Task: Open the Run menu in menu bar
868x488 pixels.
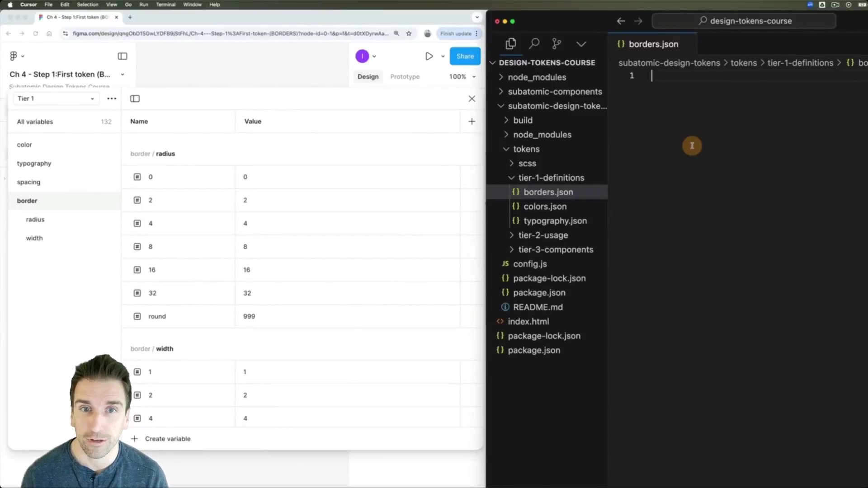Action: [x=144, y=5]
